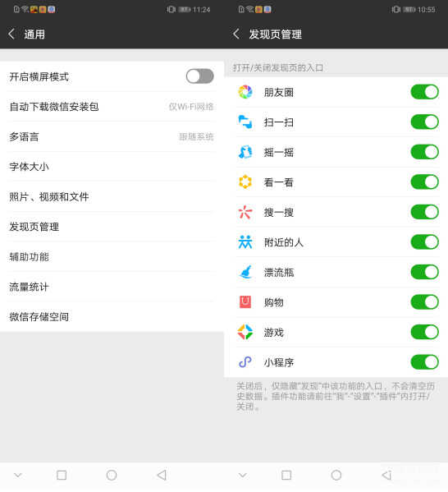Screen dimensions: 448x492
Task: Tap the 摇一摇 shake icon
Action: (245, 152)
